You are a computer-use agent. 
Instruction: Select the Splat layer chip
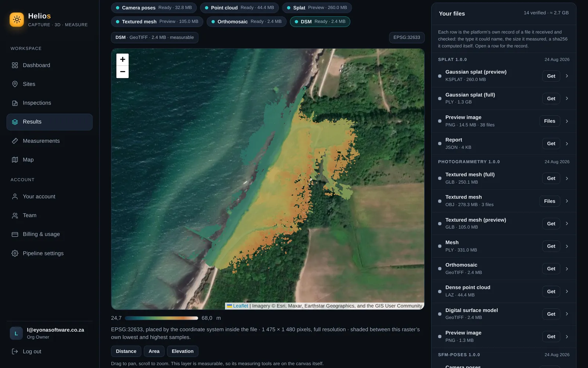point(317,8)
